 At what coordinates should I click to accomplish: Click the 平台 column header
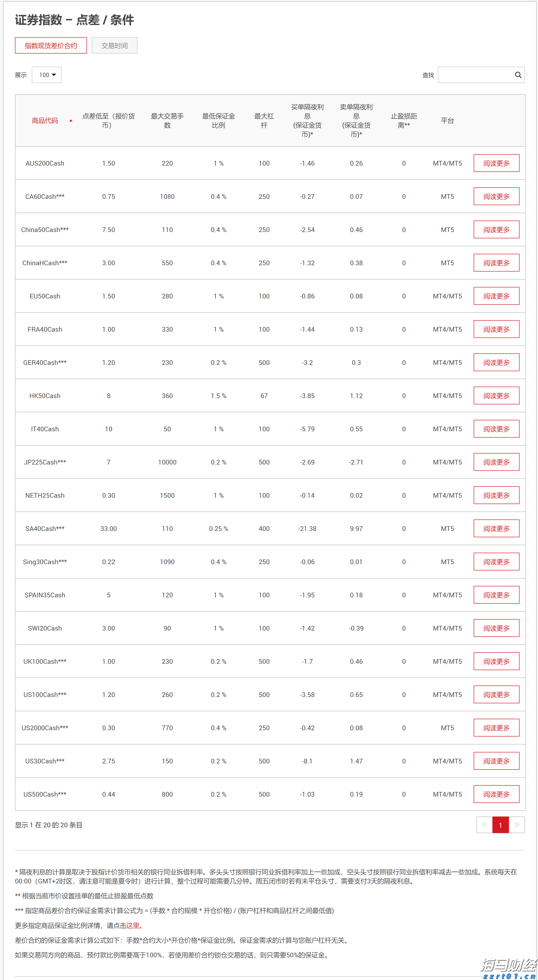447,121
